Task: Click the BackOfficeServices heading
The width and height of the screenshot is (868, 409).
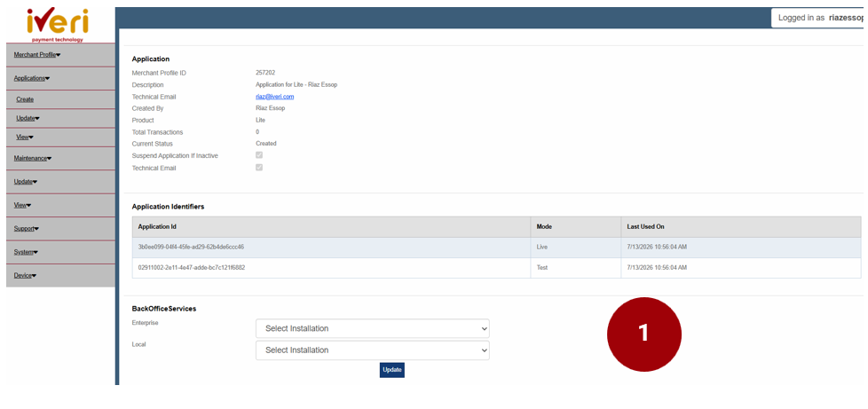Action: pyautogui.click(x=164, y=309)
